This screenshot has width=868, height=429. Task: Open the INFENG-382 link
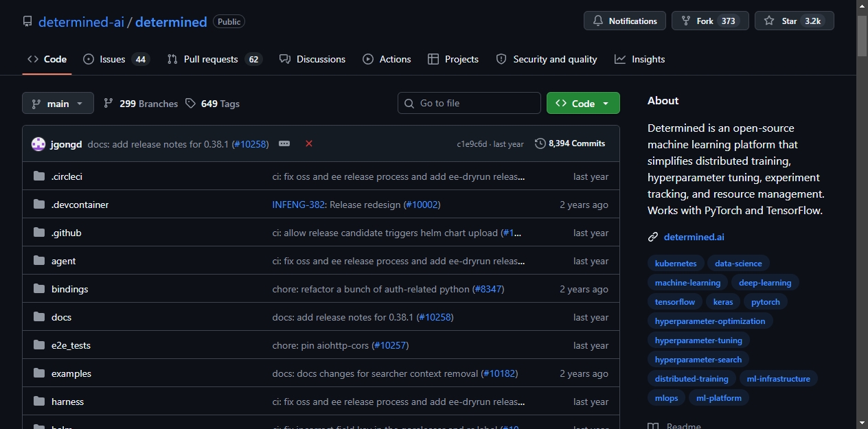(298, 205)
